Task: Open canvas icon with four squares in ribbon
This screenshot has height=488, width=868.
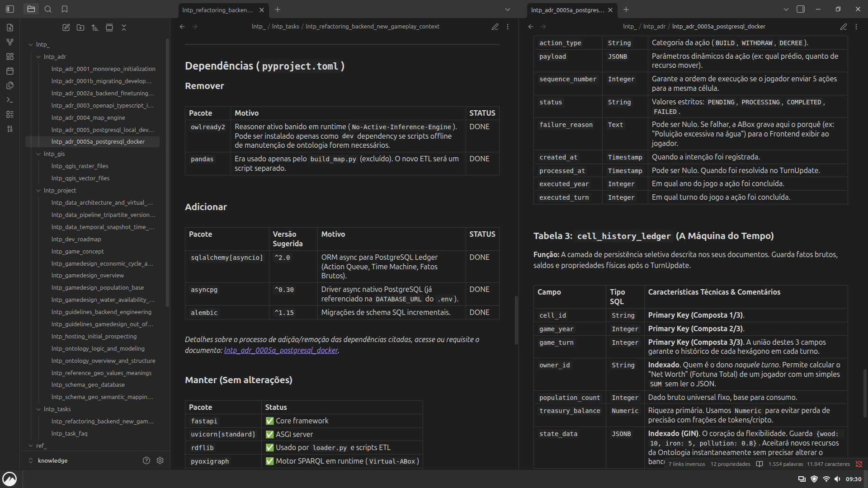Action: tap(10, 56)
